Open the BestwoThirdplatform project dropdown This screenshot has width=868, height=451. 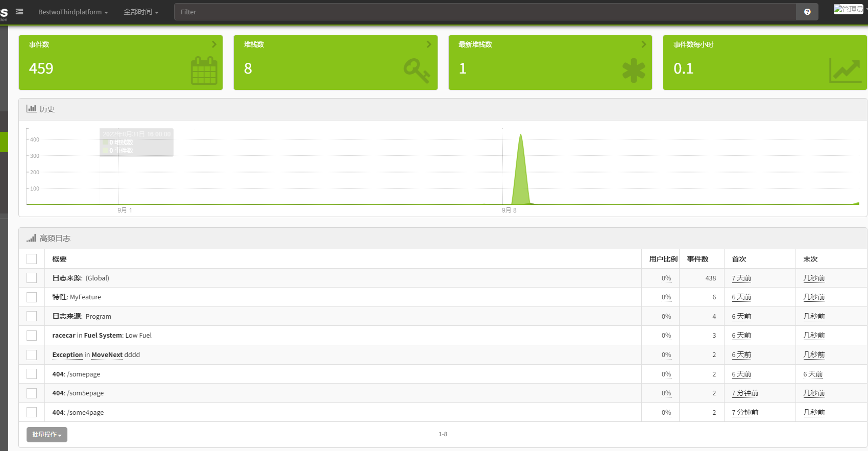pos(73,12)
